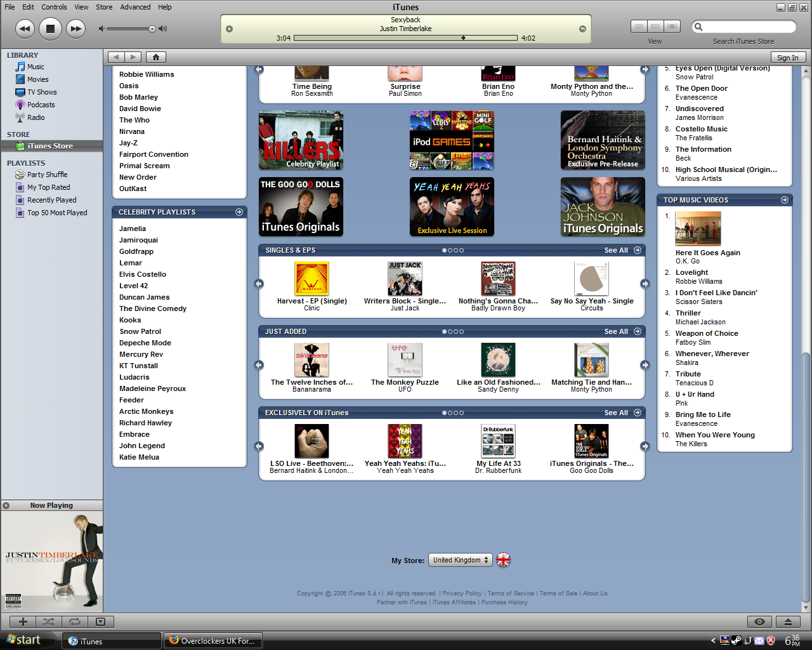The height and width of the screenshot is (650, 812).
Task: Select second page dot in Just Added
Action: [x=450, y=331]
